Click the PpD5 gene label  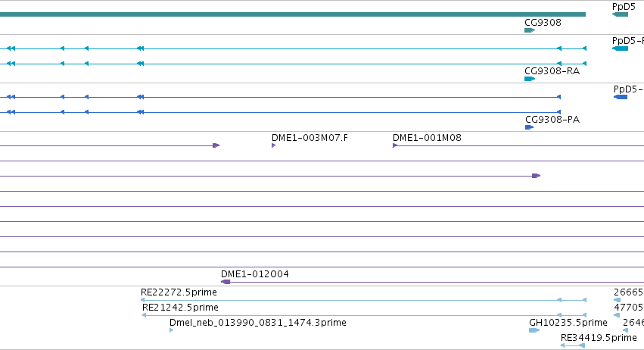[624, 7]
